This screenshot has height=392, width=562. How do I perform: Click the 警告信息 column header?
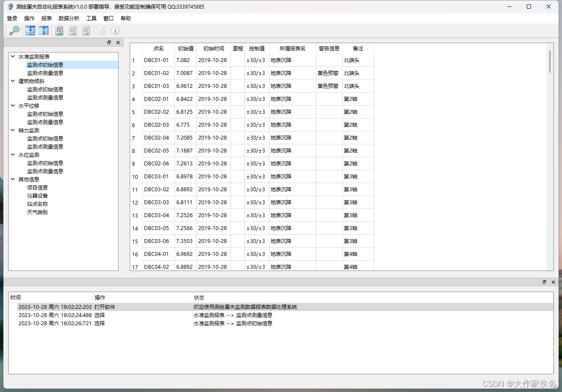click(329, 49)
